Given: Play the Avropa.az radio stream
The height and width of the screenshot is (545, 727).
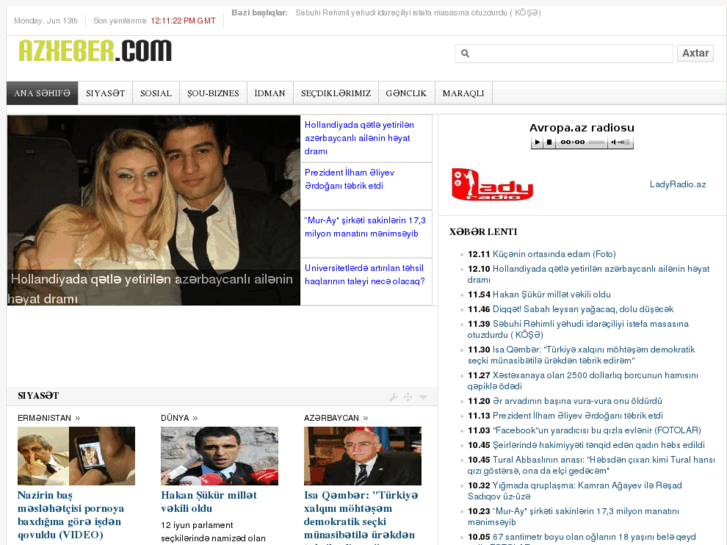Looking at the screenshot, I should 537,142.
